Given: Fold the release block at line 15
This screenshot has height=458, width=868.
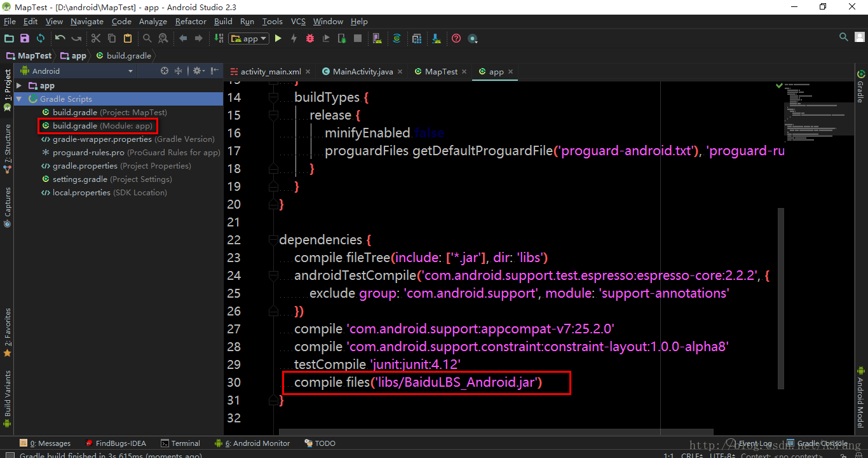Looking at the screenshot, I should [x=273, y=115].
